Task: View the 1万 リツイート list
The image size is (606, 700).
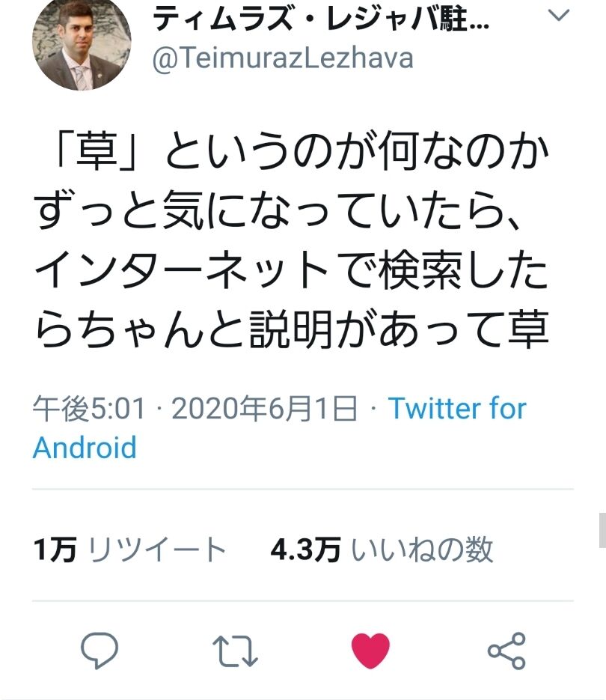Action: point(129,549)
